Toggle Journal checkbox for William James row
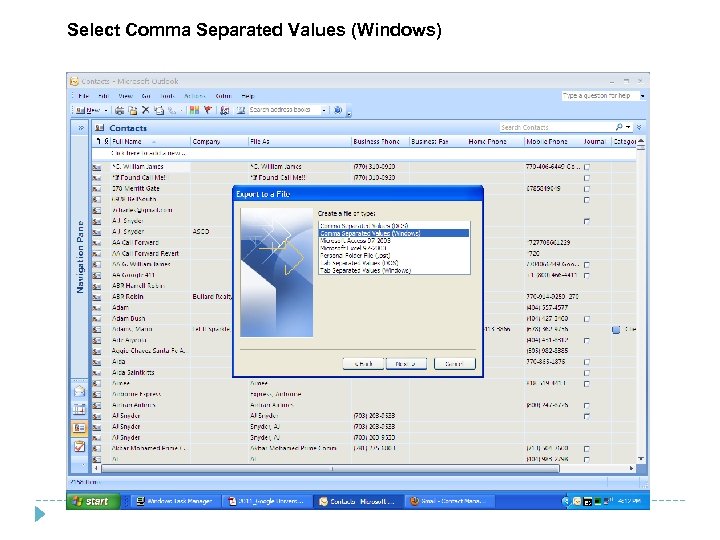 (587, 167)
